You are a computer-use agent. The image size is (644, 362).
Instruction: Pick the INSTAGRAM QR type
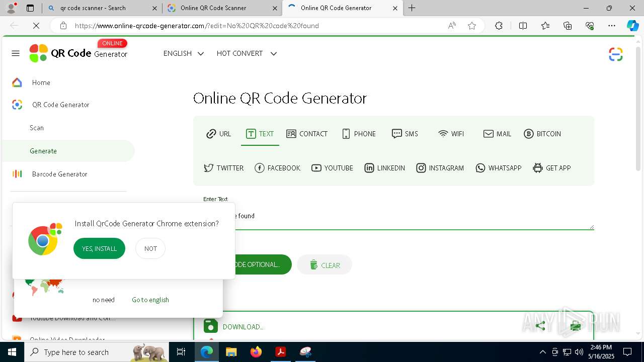[x=440, y=168]
